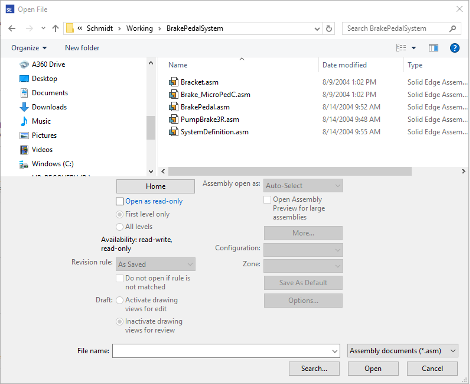Click the Search... button
Screen dimensions: 470x384
[314, 368]
